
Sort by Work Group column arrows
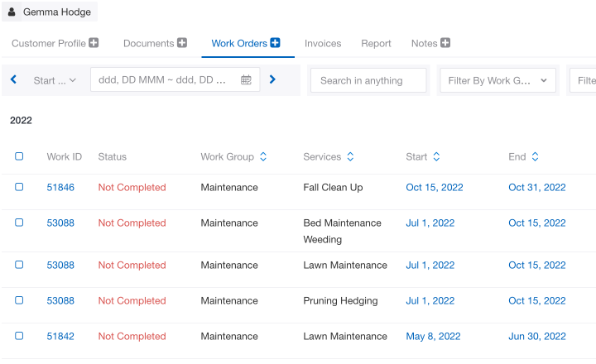[263, 156]
